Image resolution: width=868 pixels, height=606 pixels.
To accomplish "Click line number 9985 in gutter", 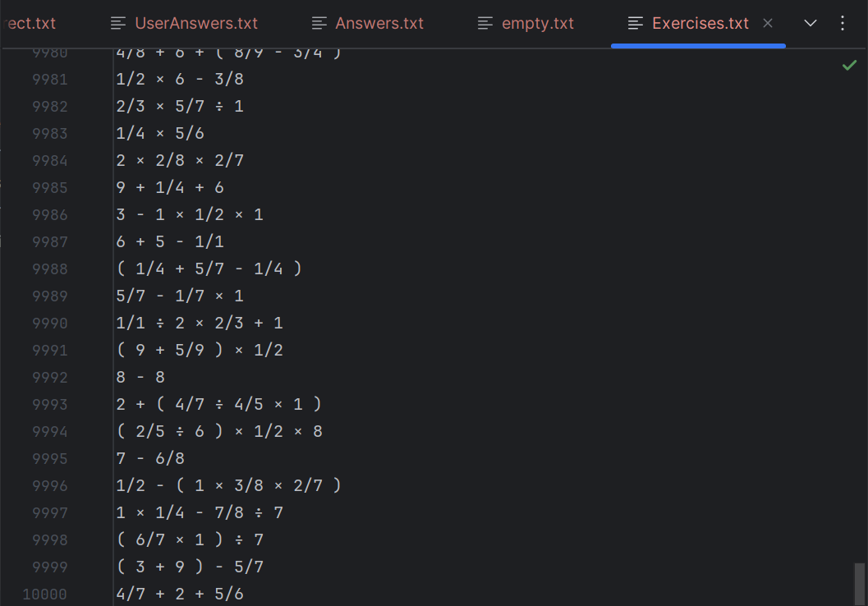I will coord(50,188).
